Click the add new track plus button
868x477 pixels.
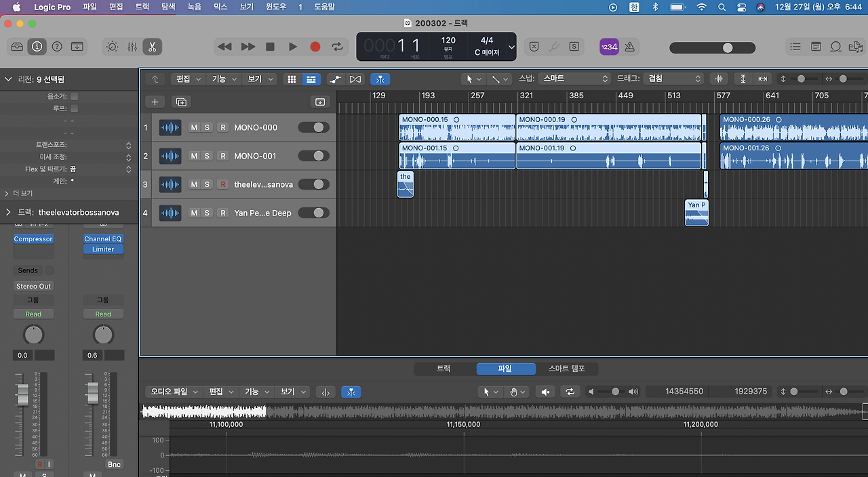pos(155,102)
